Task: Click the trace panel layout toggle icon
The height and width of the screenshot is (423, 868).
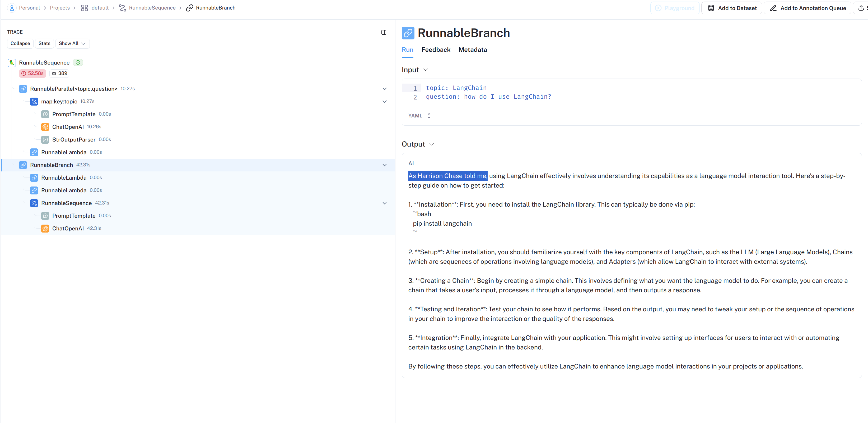Action: pyautogui.click(x=384, y=32)
